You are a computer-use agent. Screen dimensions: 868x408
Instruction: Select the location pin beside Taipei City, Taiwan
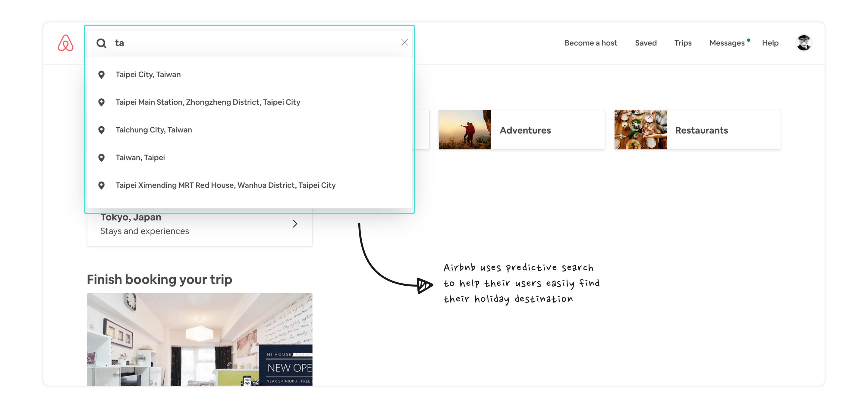point(102,74)
